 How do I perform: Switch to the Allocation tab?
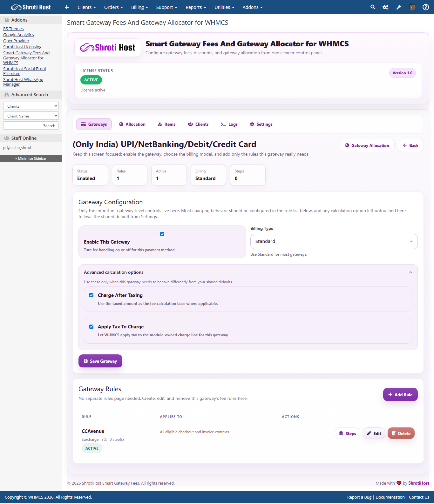pyautogui.click(x=132, y=124)
